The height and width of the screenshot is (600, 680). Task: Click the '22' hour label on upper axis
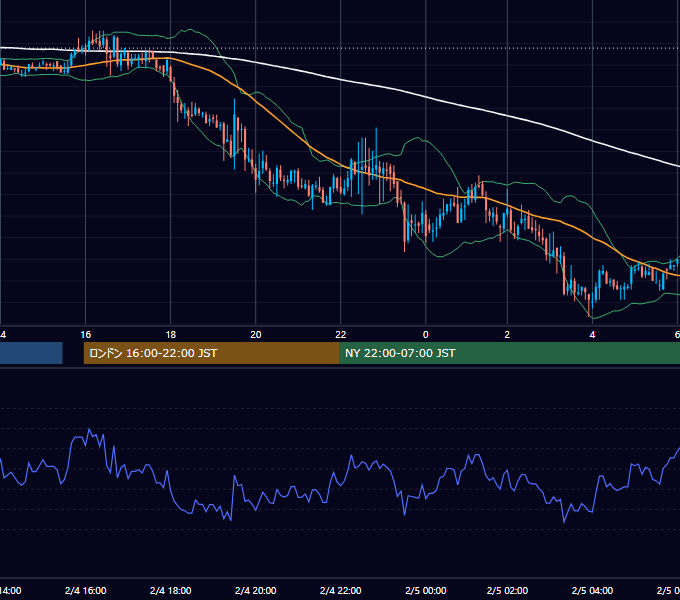[340, 335]
